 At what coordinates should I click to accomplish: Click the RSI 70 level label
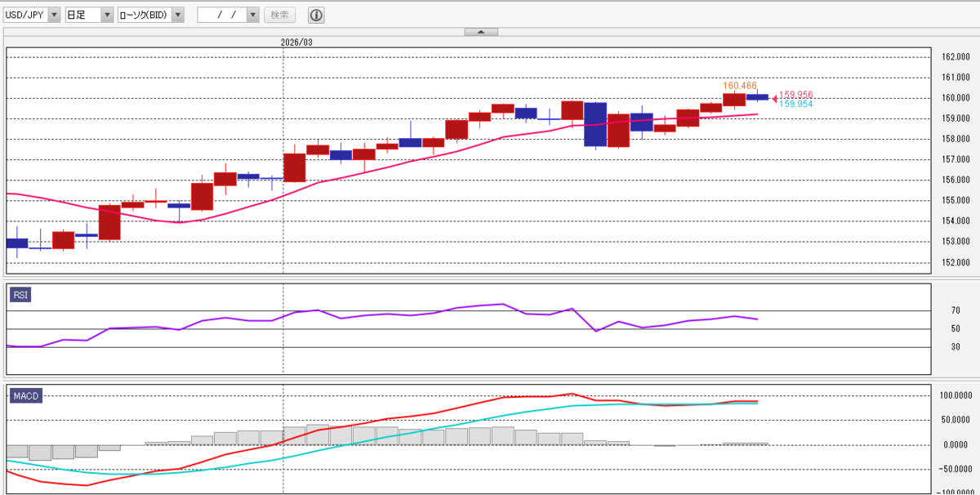pos(955,310)
